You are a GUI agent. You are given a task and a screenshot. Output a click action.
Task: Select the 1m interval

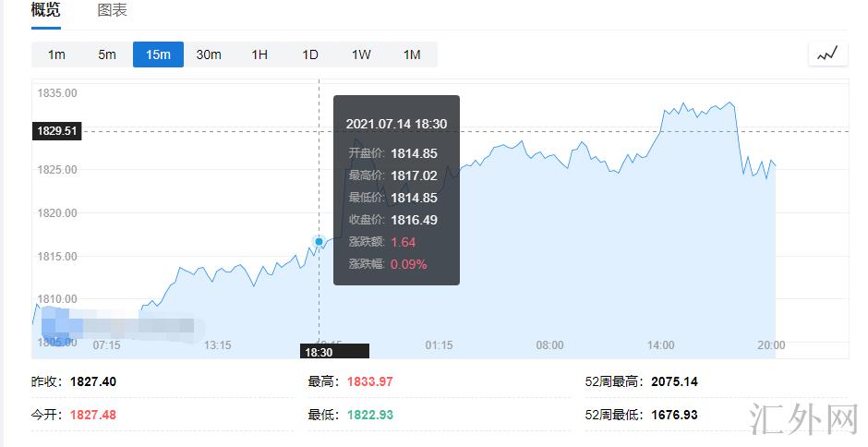point(56,54)
